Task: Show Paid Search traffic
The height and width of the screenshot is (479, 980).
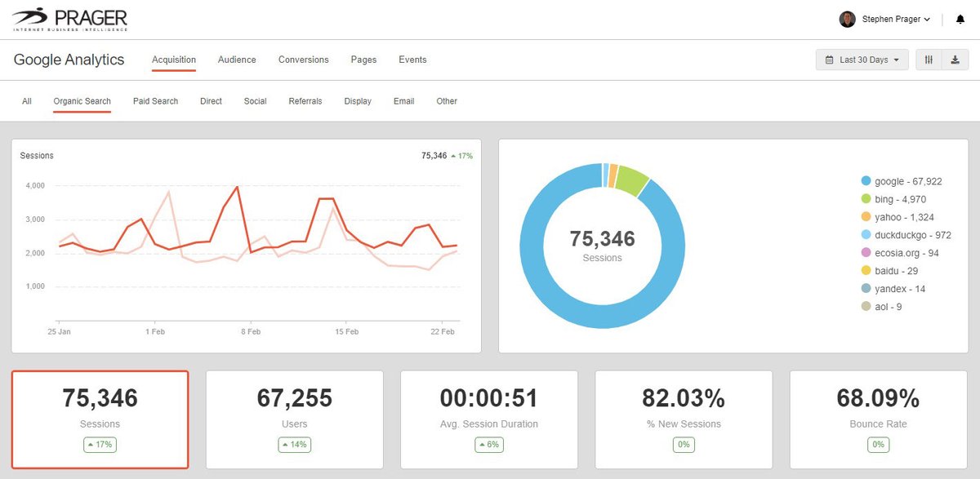Action: click(155, 101)
